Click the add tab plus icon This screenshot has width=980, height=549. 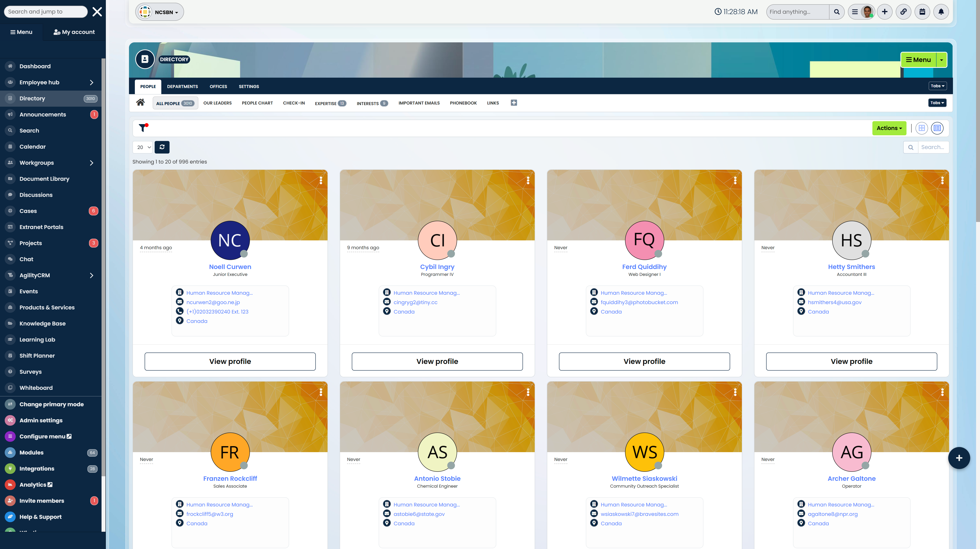click(514, 103)
